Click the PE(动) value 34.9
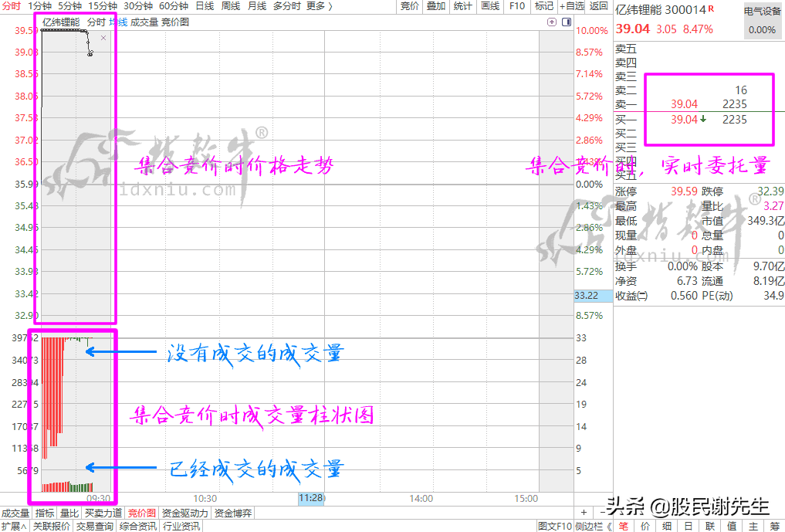This screenshot has height=532, width=785. pos(773,296)
